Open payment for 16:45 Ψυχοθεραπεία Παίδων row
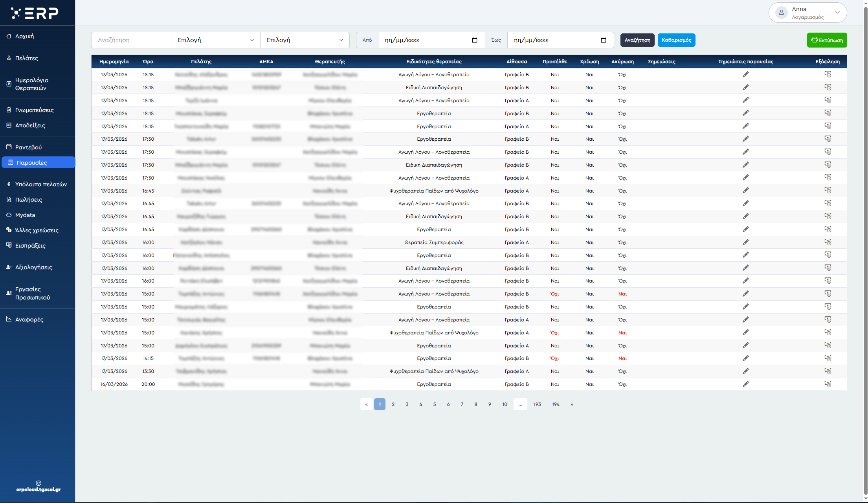 (828, 191)
